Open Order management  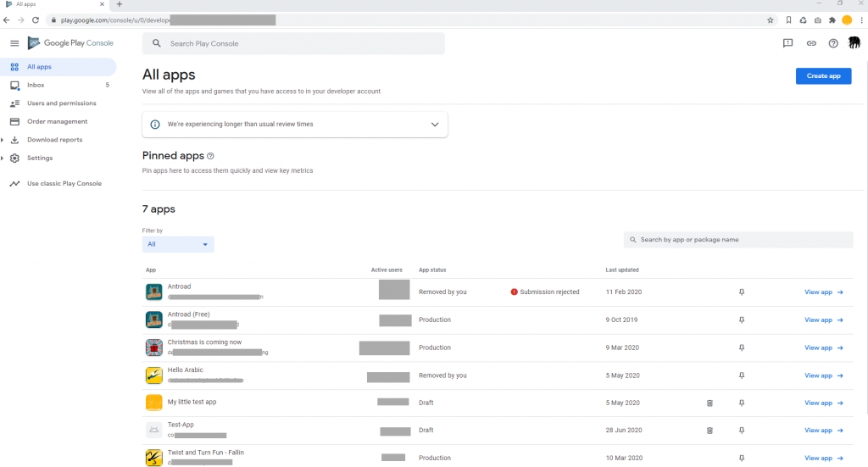point(58,122)
